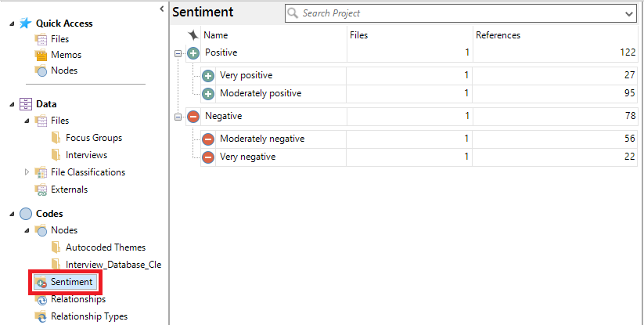The image size is (644, 325).
Task: Click inside the Search Project field
Action: click(460, 13)
